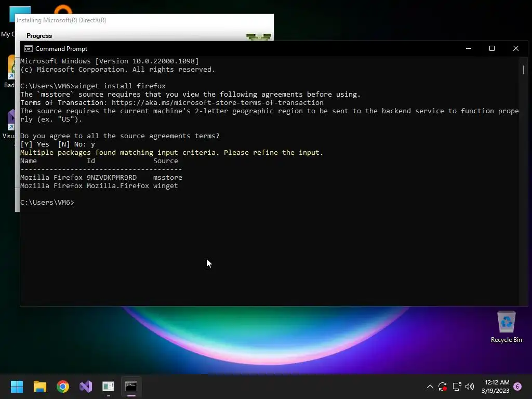Click the Progress heading in DirectX installer
The height and width of the screenshot is (399, 532).
[x=39, y=36]
